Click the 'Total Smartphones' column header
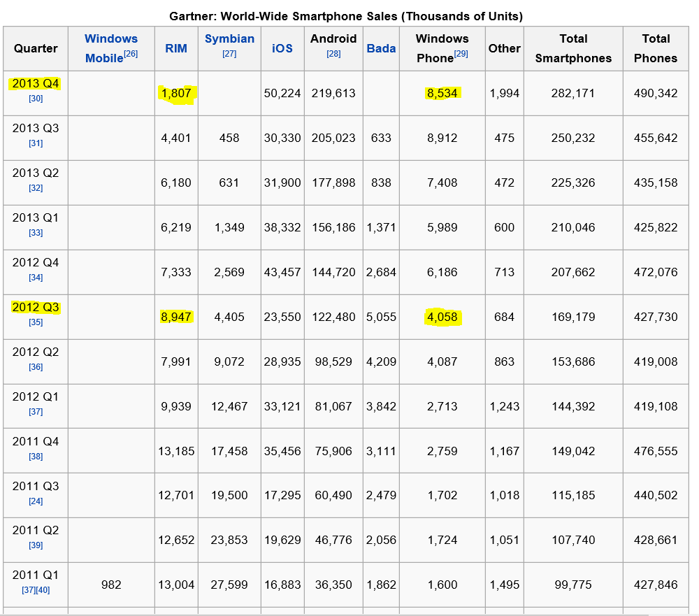Viewport: 699px width, 616px height. [x=573, y=48]
